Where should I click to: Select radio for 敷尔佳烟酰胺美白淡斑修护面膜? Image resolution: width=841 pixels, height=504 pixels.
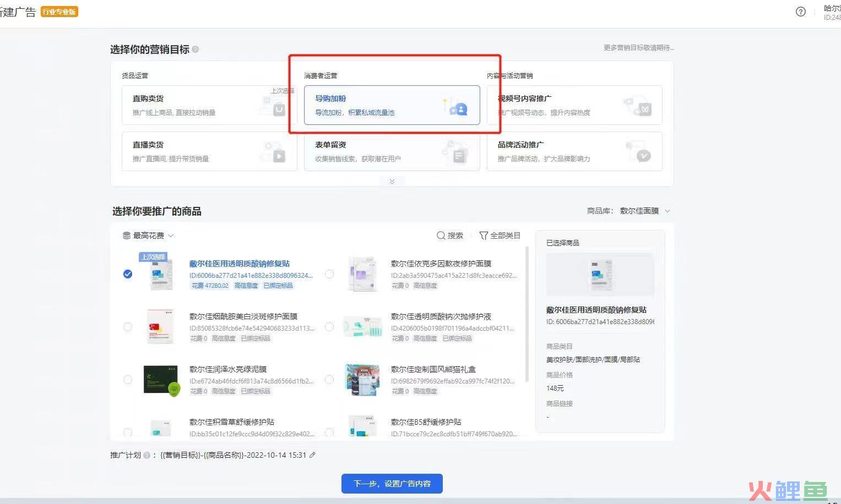tap(128, 327)
